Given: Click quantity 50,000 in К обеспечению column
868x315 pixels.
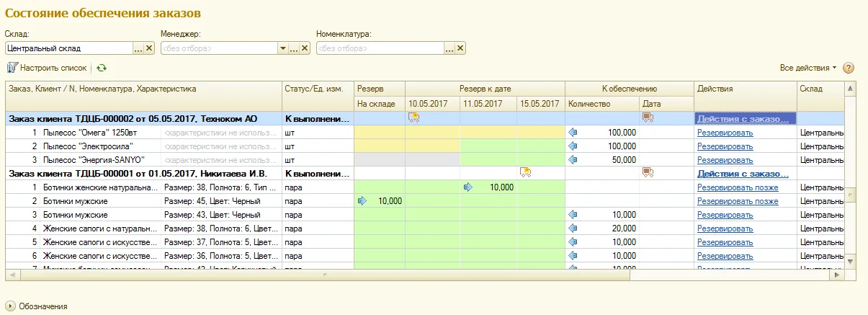Looking at the screenshot, I should (624, 160).
